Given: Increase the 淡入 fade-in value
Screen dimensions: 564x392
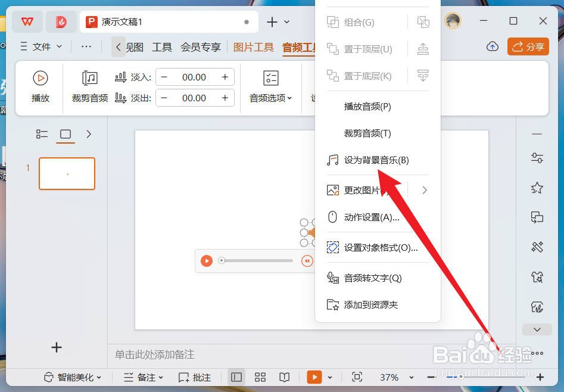Looking at the screenshot, I should click(225, 76).
